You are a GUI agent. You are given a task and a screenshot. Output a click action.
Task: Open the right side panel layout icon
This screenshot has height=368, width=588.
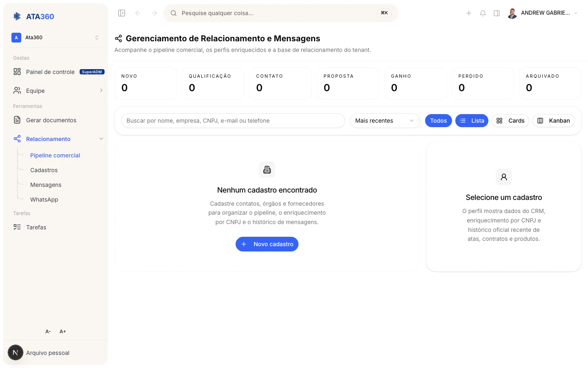tap(497, 13)
